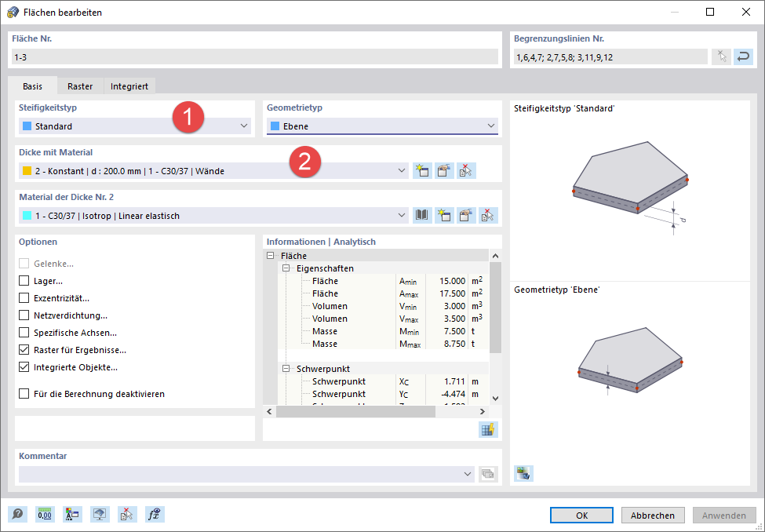Open help with the question mark icon
Viewport: 765px width, 532px height.
point(17,515)
